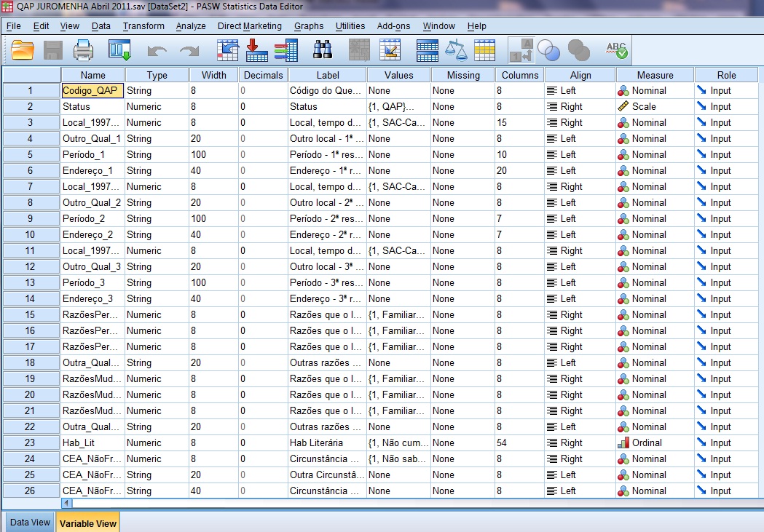Screen dimensions: 764x532
Task: Click the Go to case icon
Action: [x=227, y=50]
